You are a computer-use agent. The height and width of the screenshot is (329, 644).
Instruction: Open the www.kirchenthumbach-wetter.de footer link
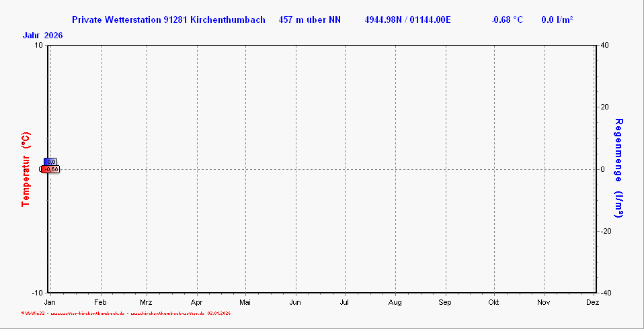(167, 313)
